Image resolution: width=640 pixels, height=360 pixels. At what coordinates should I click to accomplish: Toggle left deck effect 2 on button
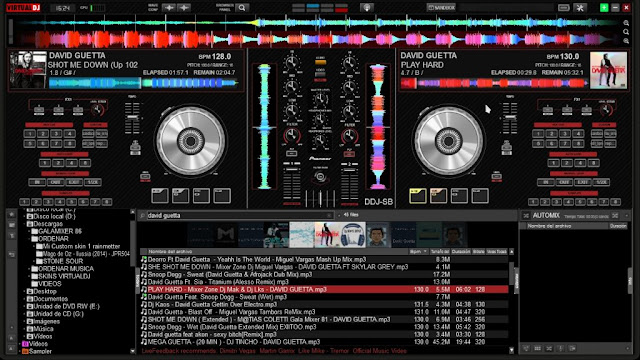[x=58, y=110]
